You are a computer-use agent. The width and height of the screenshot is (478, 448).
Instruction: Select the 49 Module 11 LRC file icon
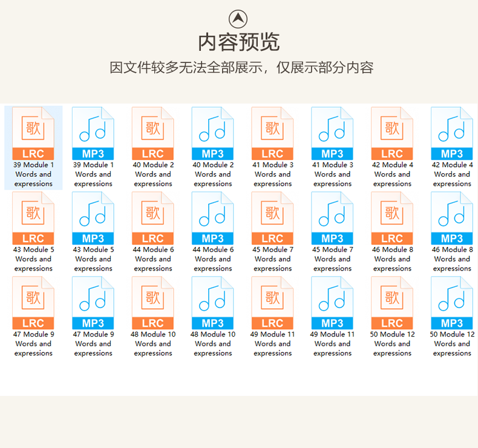272,303
